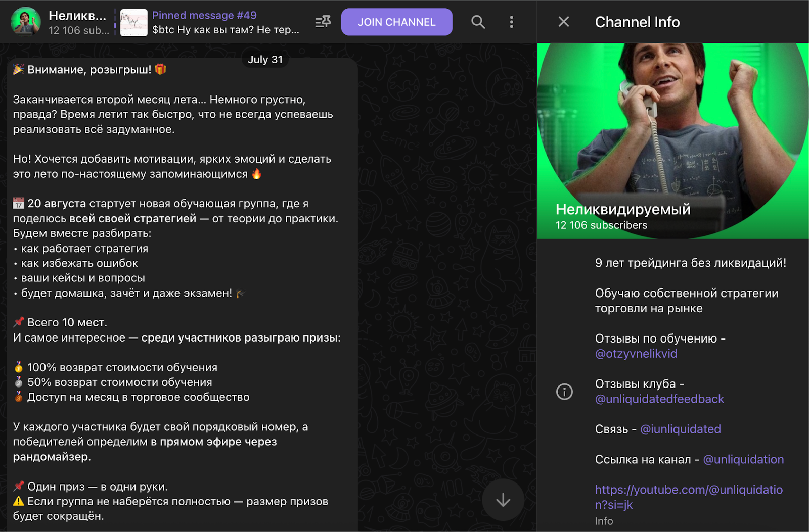This screenshot has height=532, width=809.
Task: Search in this channel using magnifier icon
Action: (478, 22)
